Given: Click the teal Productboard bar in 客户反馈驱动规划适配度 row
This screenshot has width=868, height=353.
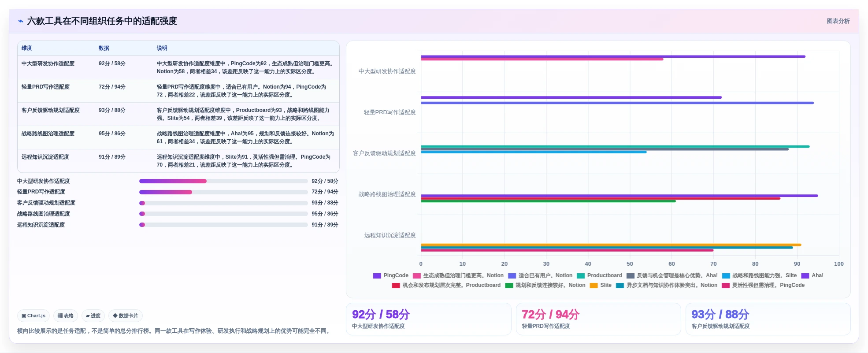Looking at the screenshot, I should pyautogui.click(x=615, y=146).
